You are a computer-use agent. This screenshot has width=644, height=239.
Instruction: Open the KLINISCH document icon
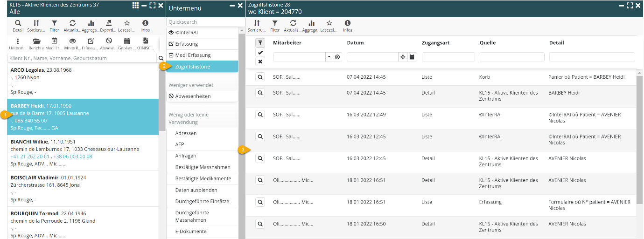coord(145,41)
